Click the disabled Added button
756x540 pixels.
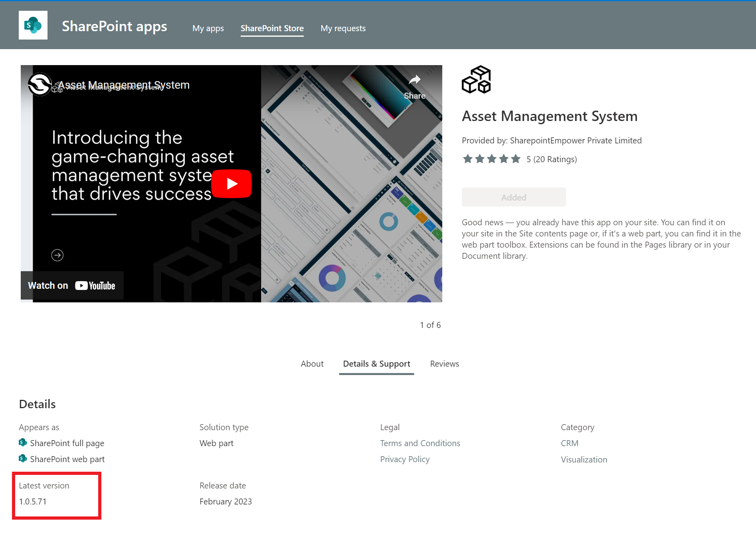pyautogui.click(x=513, y=197)
